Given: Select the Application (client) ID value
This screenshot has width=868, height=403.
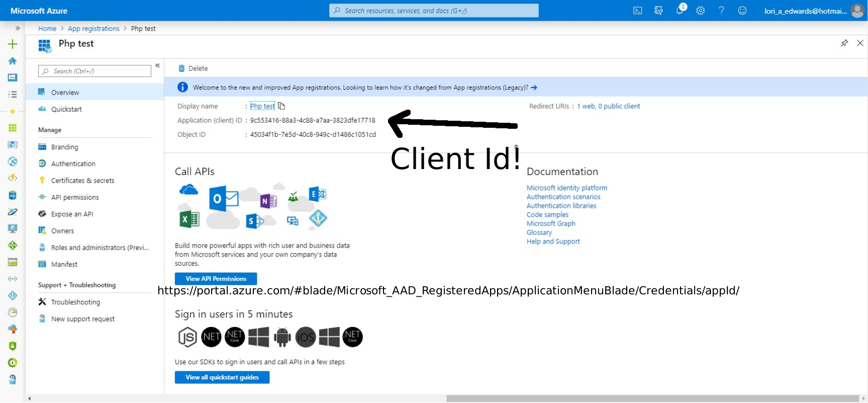Looking at the screenshot, I should click(313, 120).
